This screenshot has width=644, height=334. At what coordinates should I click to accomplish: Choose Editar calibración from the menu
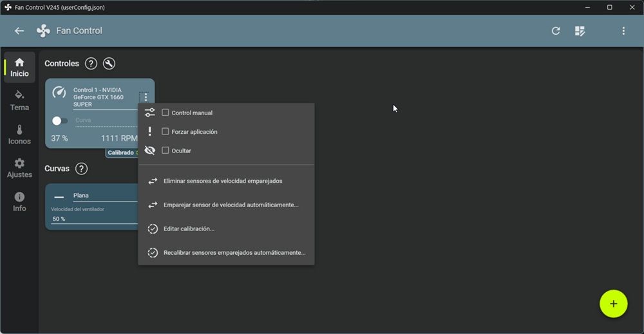(x=189, y=229)
